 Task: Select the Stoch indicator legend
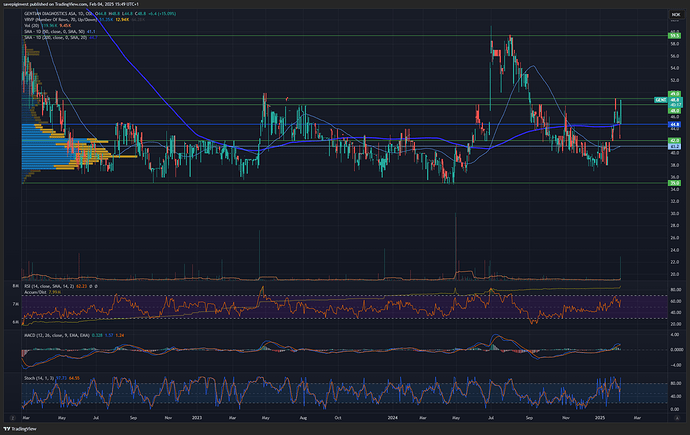pos(52,378)
